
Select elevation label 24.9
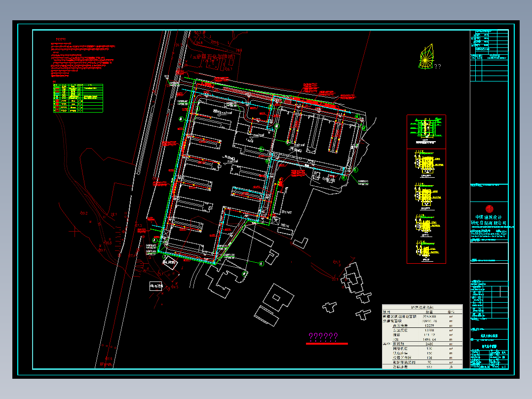tap(239, 50)
